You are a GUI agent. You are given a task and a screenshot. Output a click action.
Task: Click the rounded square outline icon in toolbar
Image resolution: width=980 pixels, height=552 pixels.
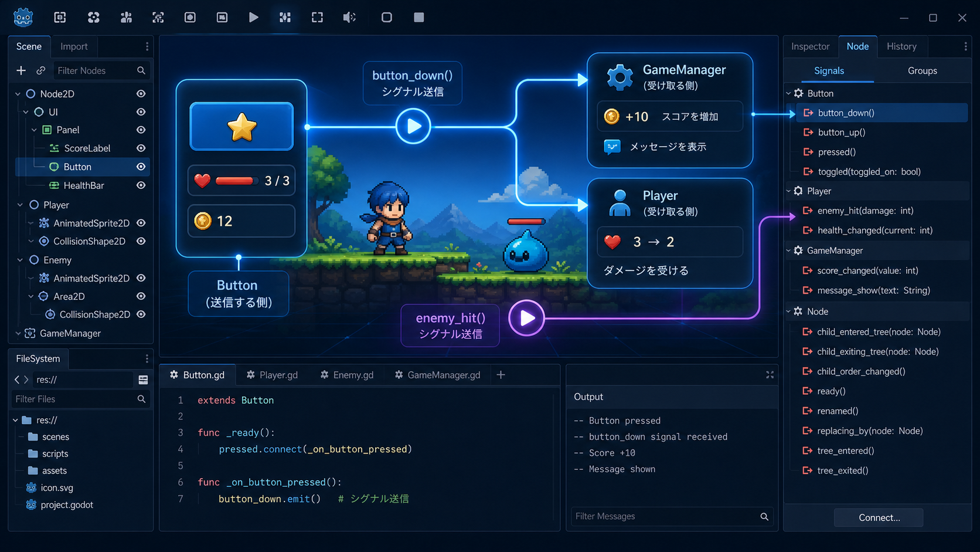(386, 18)
